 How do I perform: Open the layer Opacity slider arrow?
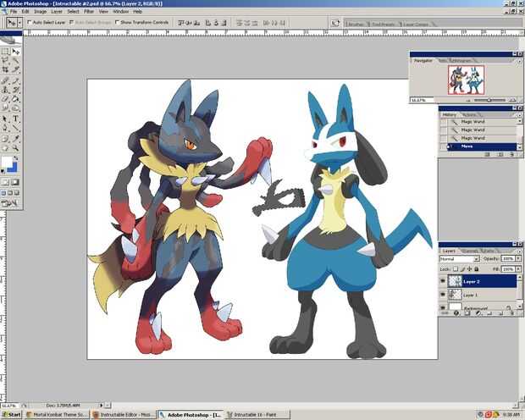(517, 258)
